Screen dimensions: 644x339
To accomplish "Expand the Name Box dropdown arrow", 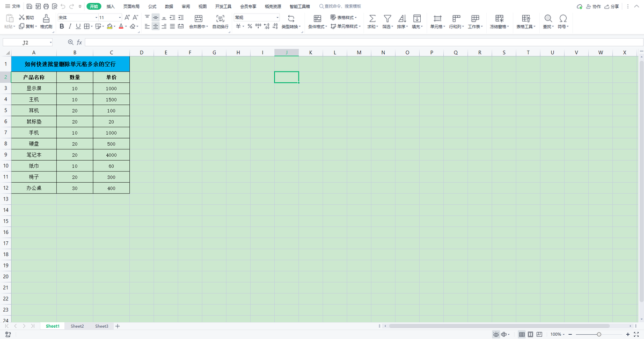I will point(51,42).
